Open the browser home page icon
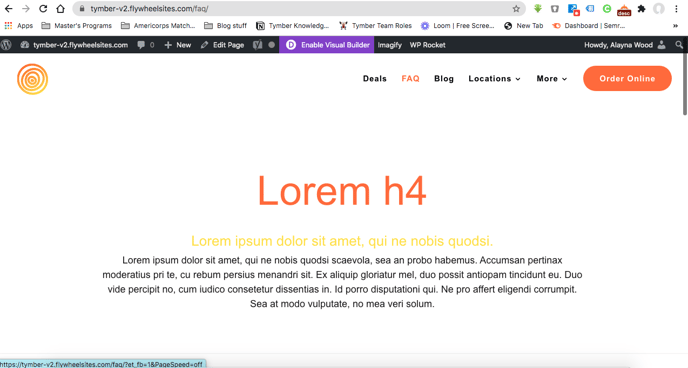This screenshot has height=368, width=688. point(61,9)
